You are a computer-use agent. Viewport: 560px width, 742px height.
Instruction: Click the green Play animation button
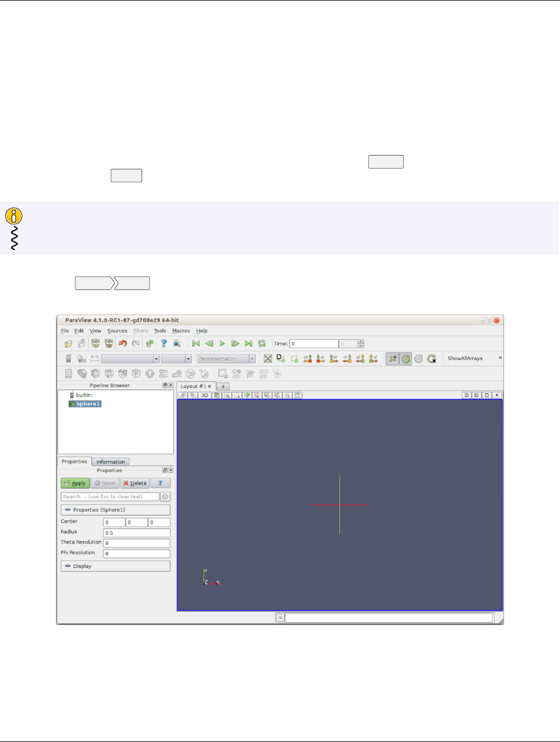pyautogui.click(x=222, y=344)
